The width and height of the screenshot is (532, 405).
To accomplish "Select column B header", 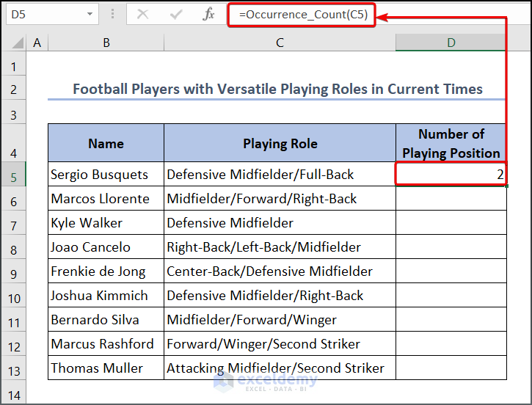I will [106, 43].
